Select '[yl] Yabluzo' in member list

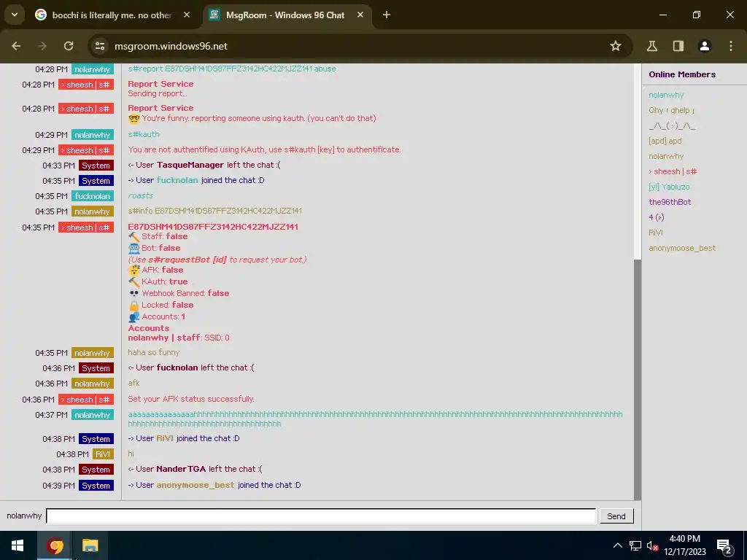669,187
